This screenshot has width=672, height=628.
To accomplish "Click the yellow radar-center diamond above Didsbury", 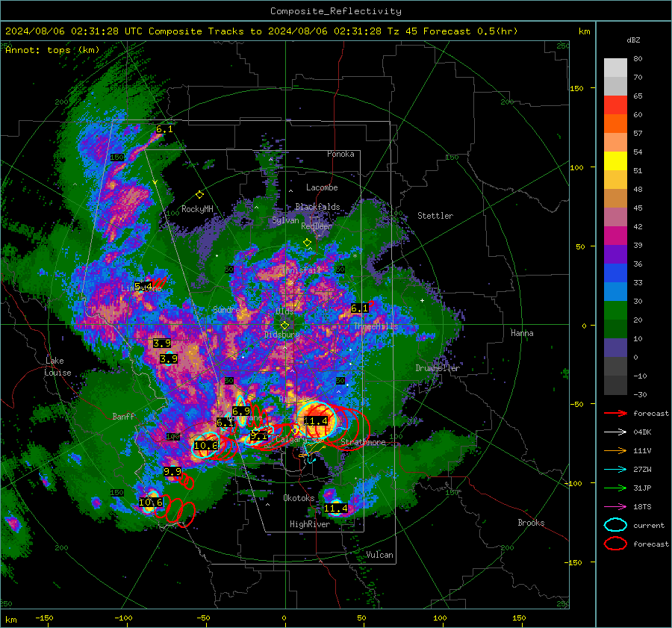I will coord(284,326).
